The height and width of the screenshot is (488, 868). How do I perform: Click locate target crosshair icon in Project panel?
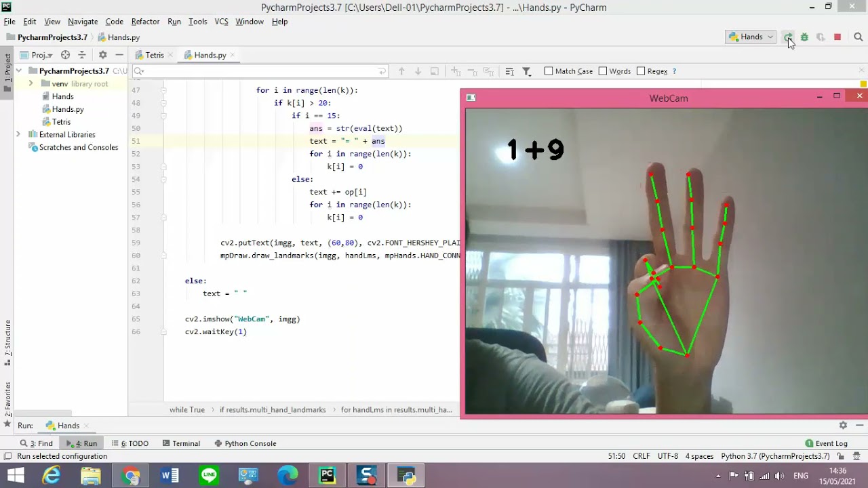(x=65, y=55)
